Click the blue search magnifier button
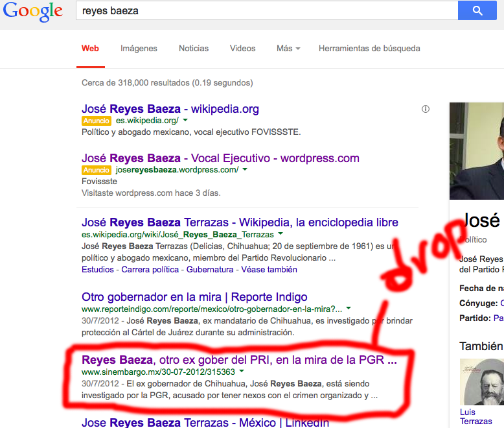 point(477,10)
